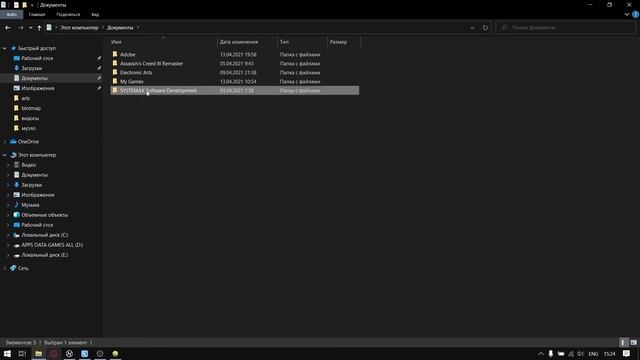The width and height of the screenshot is (640, 360).
Task: Go back with the back arrow
Action: [8, 28]
